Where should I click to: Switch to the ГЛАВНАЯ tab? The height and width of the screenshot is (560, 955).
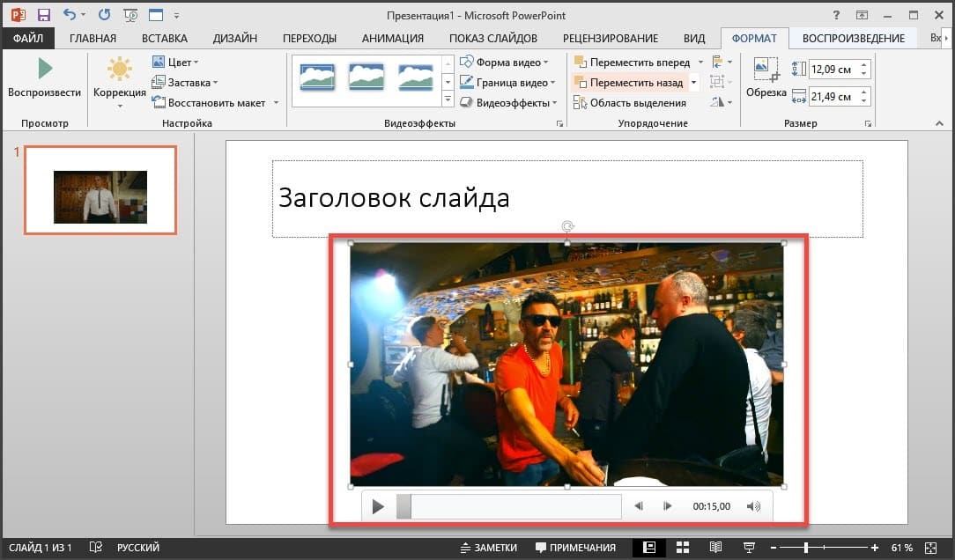coord(93,39)
